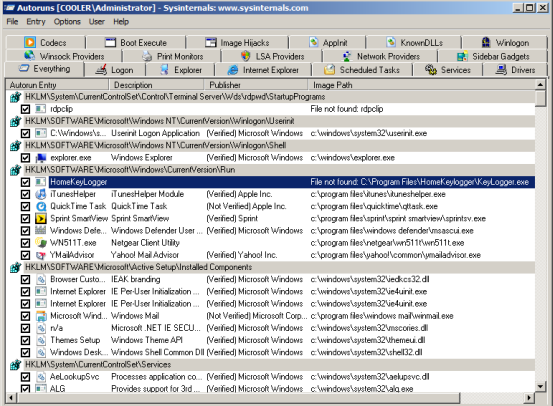This screenshot has width=553, height=406.
Task: Disable the YMailAdvisor startup entry
Action: 25,255
